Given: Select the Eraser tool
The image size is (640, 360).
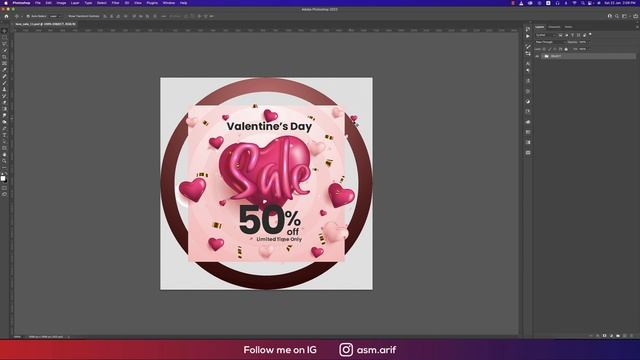Looking at the screenshot, I should 4,102.
